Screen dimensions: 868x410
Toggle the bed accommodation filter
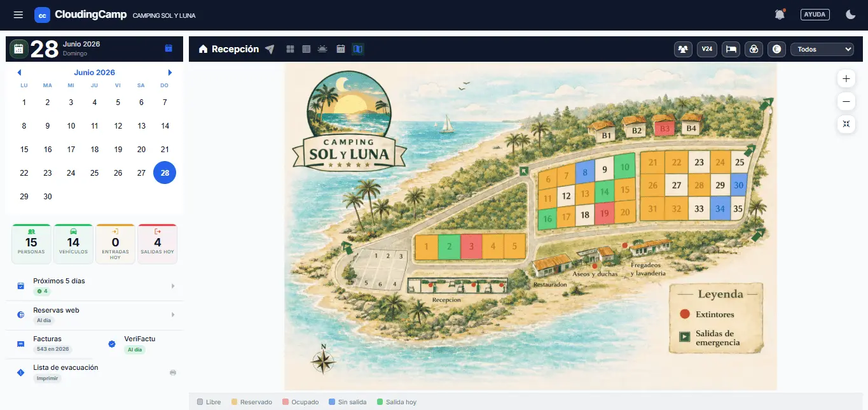pos(731,49)
